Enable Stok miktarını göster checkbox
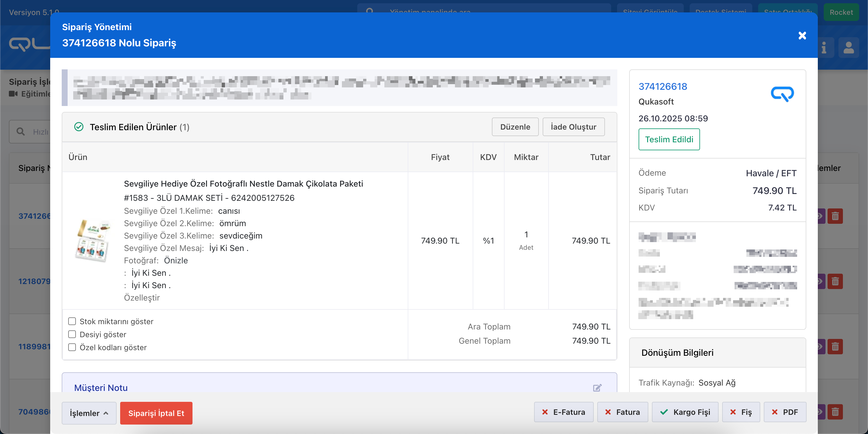The image size is (868, 434). pyautogui.click(x=72, y=321)
